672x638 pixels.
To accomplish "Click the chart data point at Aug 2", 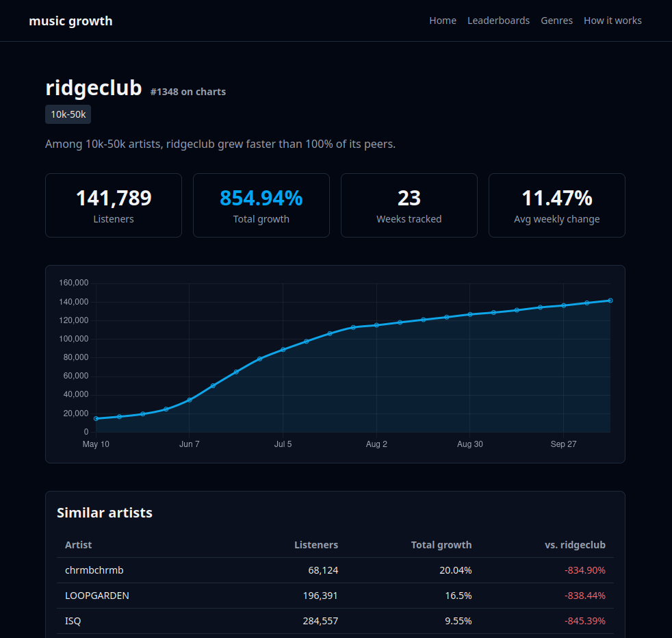I will [x=376, y=325].
